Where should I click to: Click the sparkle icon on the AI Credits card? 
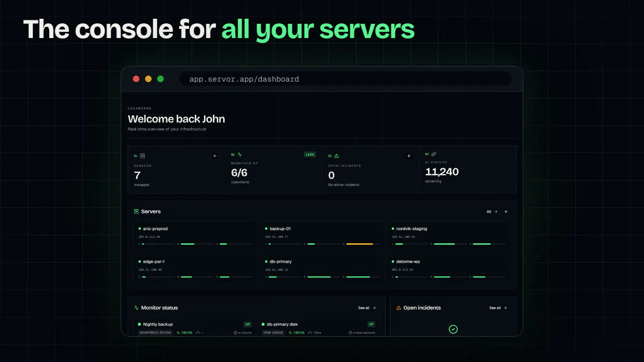click(434, 154)
